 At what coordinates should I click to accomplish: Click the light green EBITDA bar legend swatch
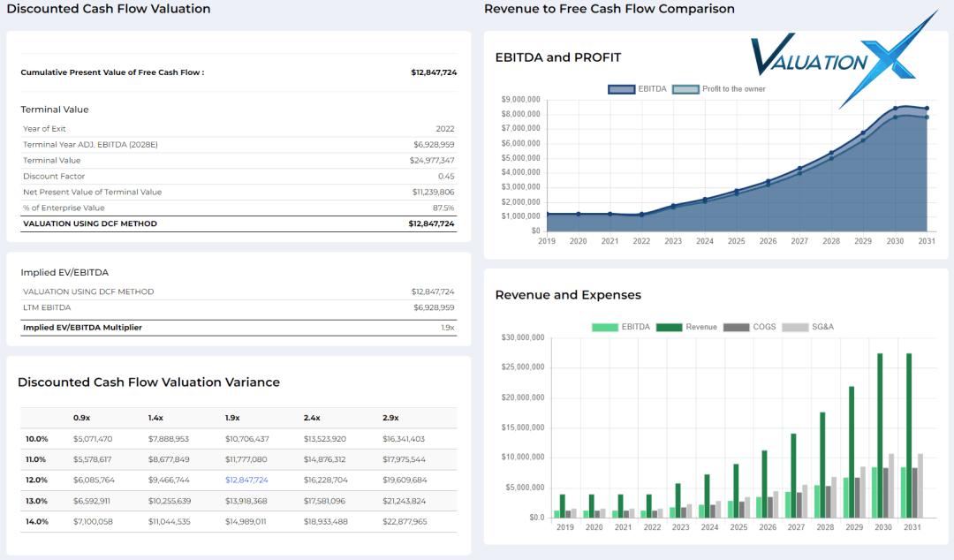pyautogui.click(x=604, y=327)
